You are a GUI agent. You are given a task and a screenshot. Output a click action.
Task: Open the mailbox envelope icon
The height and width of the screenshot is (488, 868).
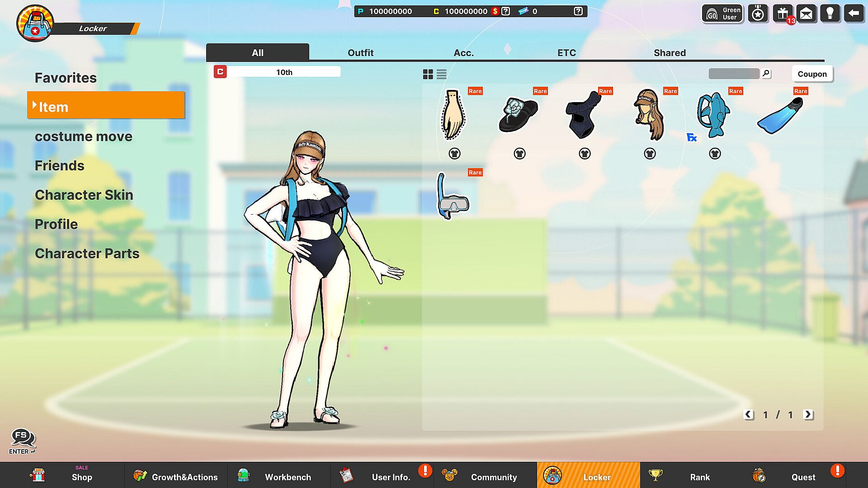pos(806,14)
